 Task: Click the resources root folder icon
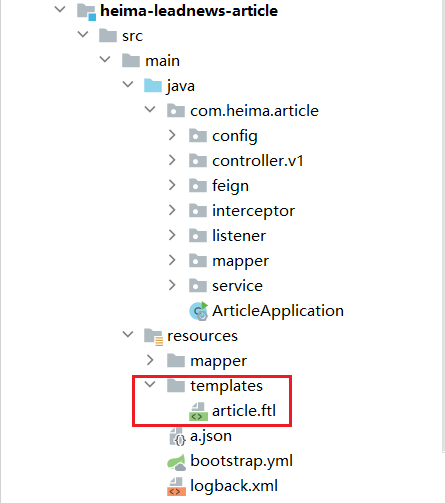coord(153,337)
